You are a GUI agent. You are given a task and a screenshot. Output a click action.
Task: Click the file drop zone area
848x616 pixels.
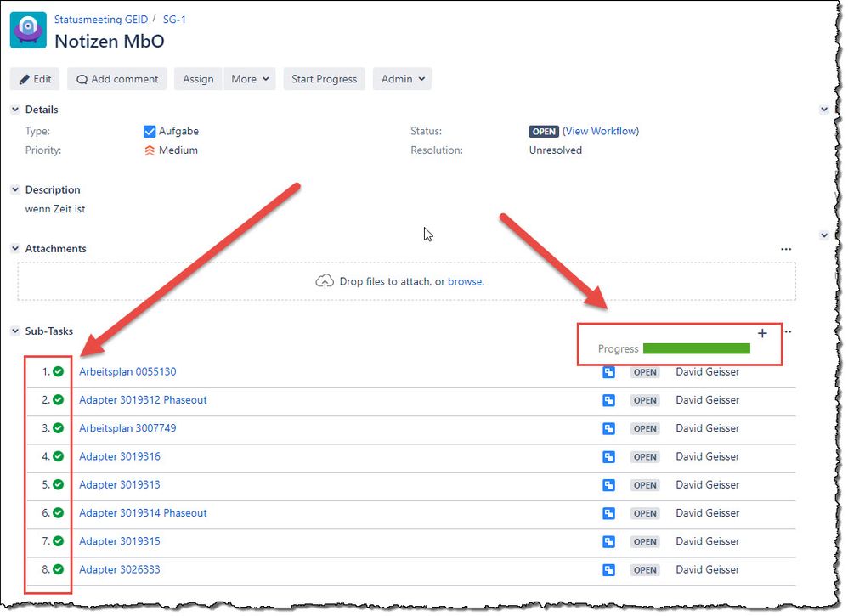tap(407, 281)
